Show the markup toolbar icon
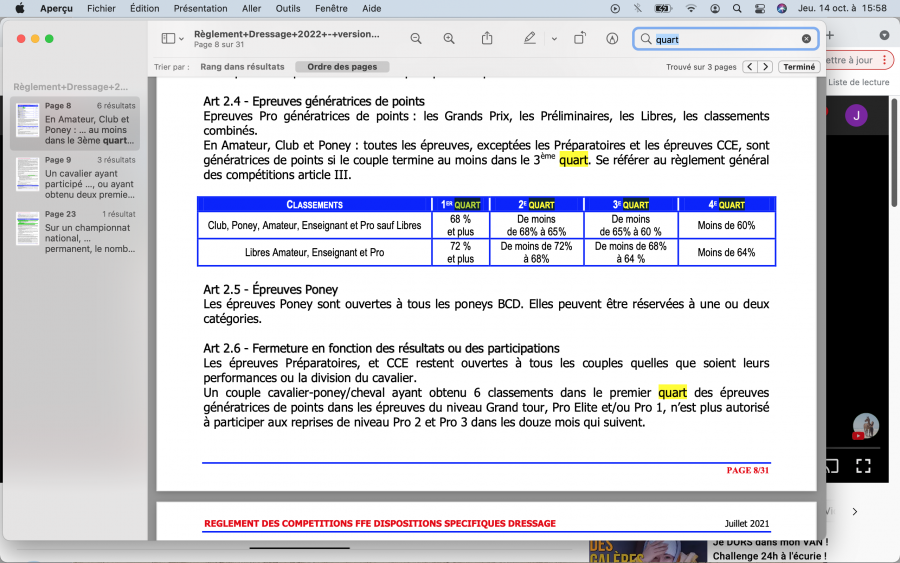 click(612, 39)
